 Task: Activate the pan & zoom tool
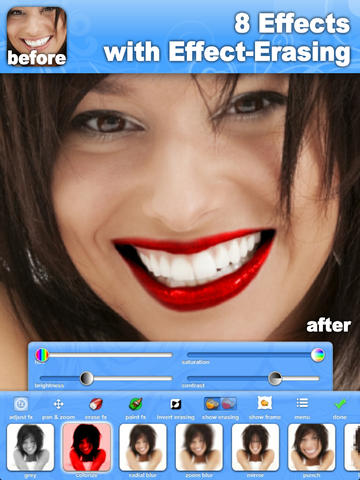click(x=58, y=404)
